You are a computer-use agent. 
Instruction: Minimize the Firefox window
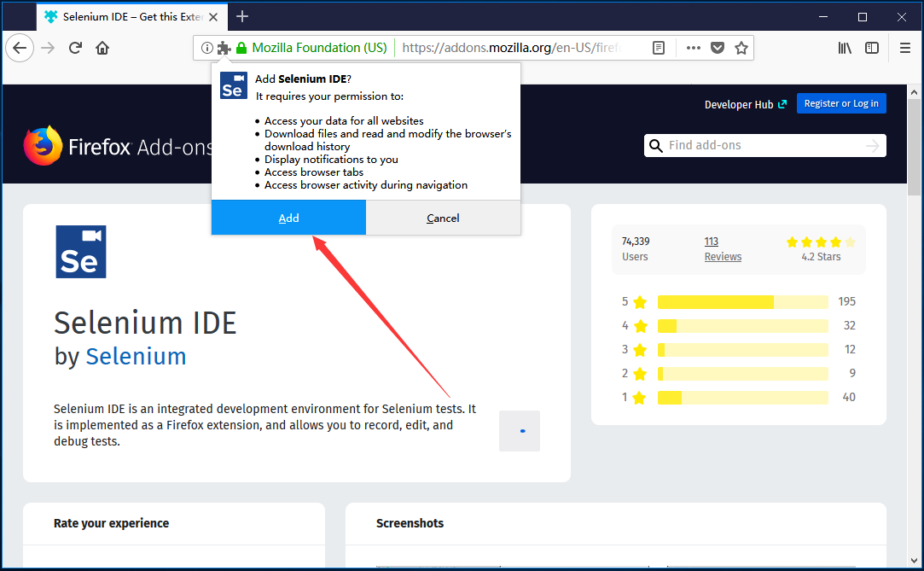coord(823,16)
